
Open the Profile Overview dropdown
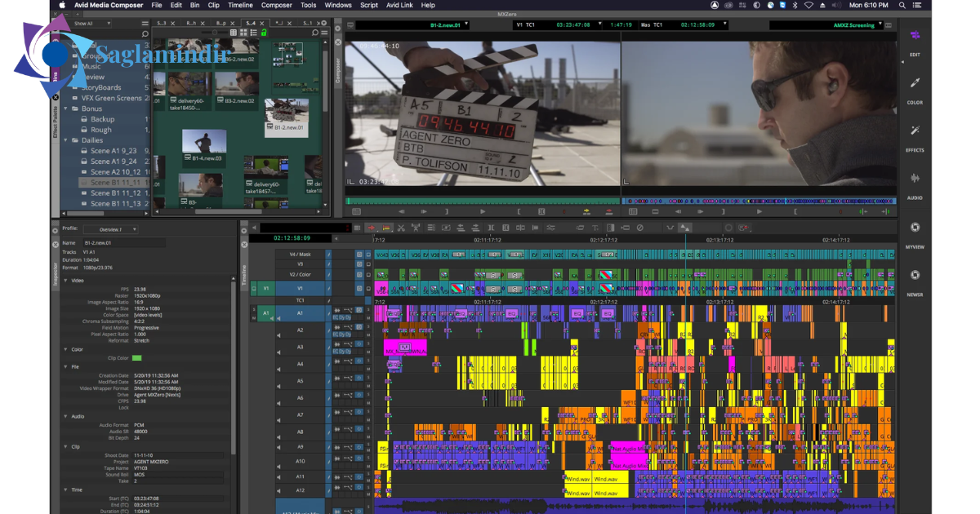pos(110,229)
